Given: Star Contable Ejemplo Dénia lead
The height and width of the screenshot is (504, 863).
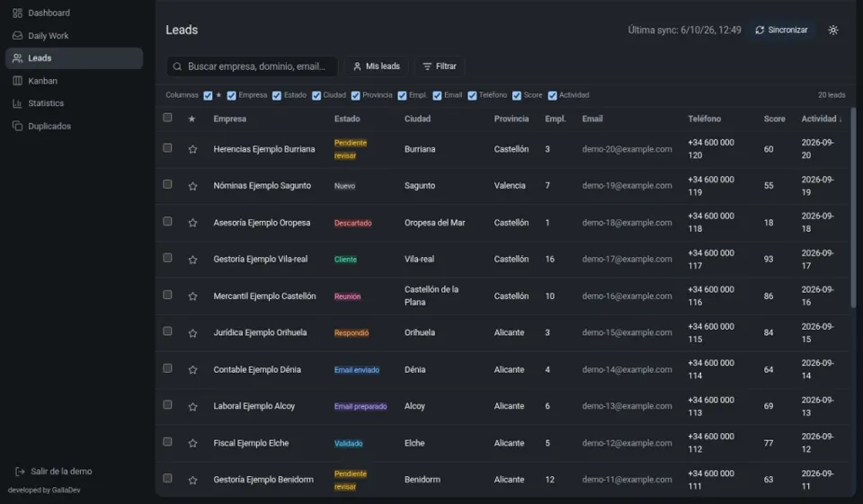Looking at the screenshot, I should [x=192, y=370].
